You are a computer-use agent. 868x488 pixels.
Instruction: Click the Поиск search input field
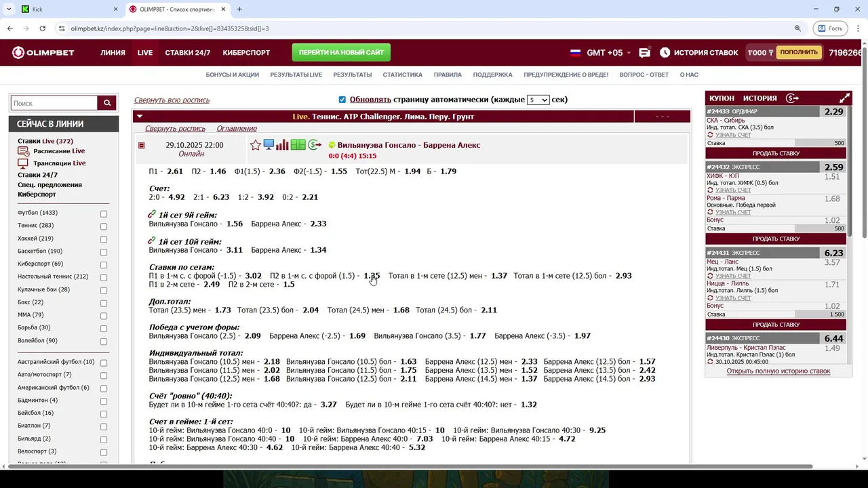[x=54, y=103]
